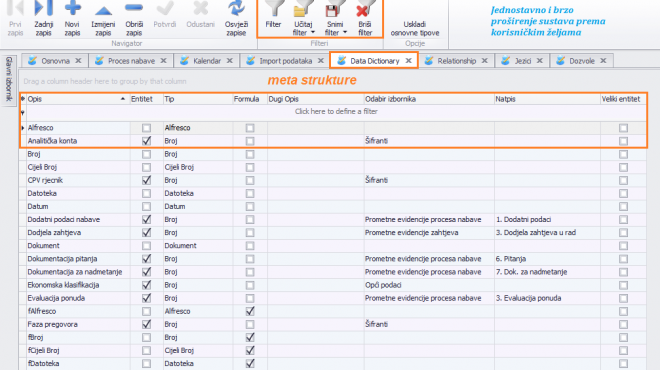660x370 pixels.
Task: Toggle Veliki entitet for Dokument row
Action: [x=623, y=245]
